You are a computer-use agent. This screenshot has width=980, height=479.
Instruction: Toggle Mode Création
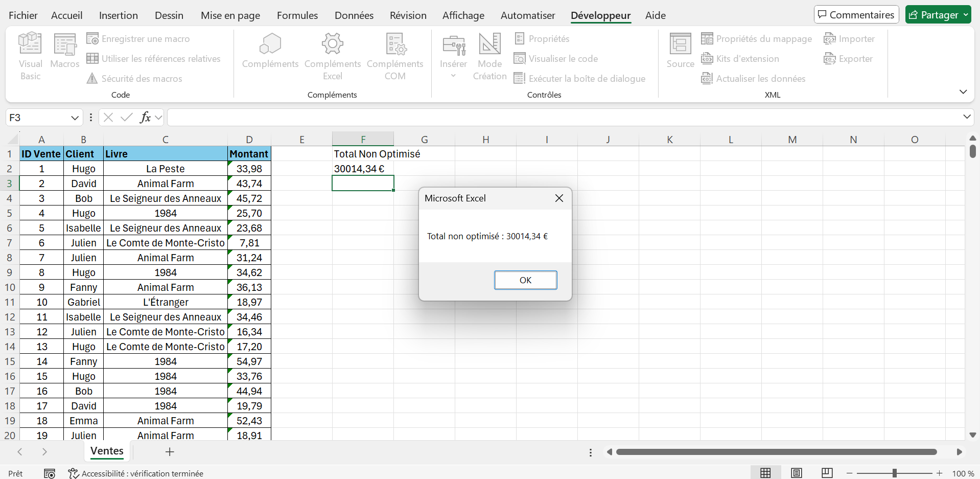coord(489,56)
